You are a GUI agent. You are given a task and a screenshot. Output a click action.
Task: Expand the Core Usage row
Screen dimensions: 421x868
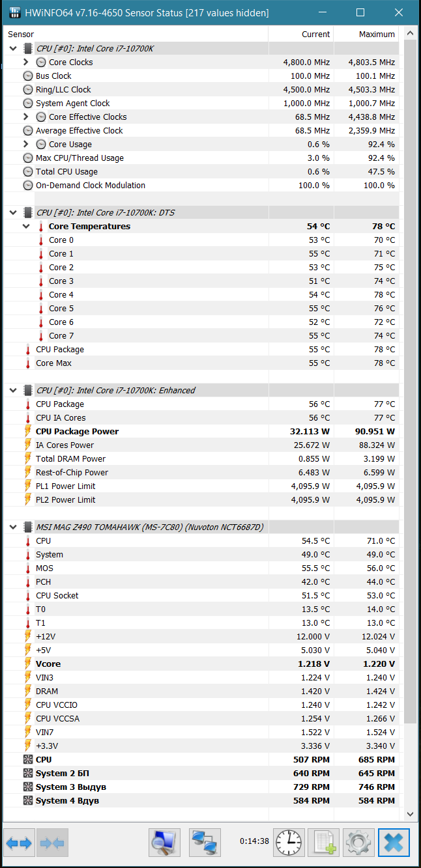click(26, 144)
